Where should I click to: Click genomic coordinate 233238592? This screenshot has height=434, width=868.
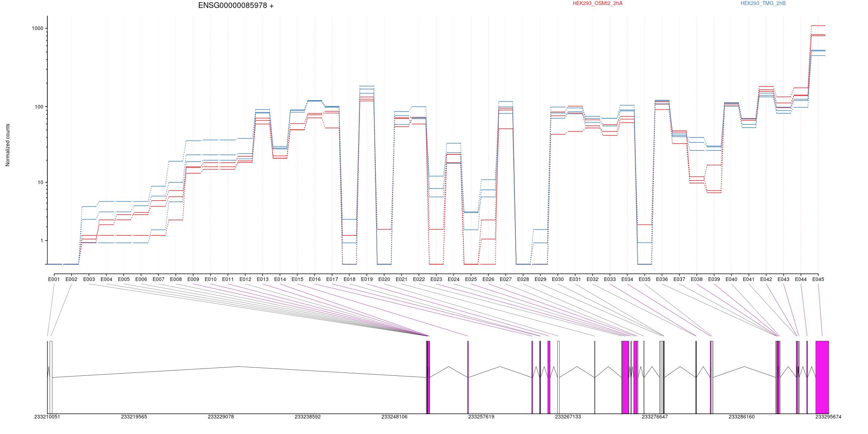[308, 417]
